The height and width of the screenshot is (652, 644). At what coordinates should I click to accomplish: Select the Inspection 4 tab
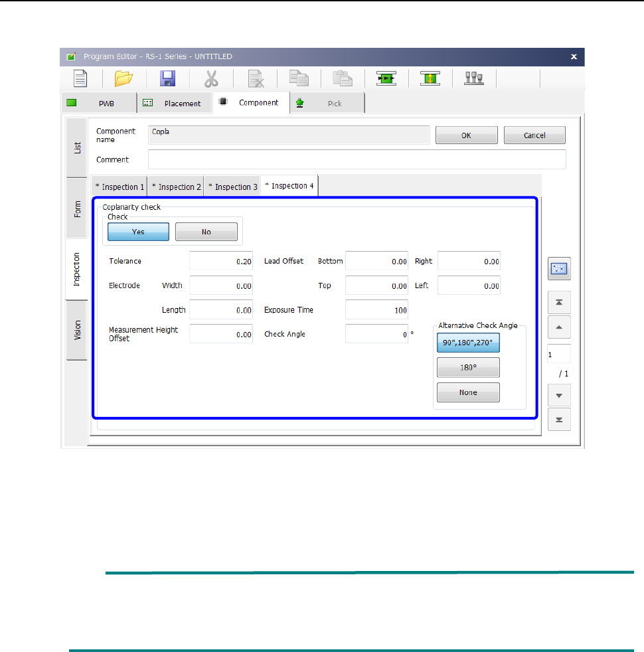pos(289,185)
